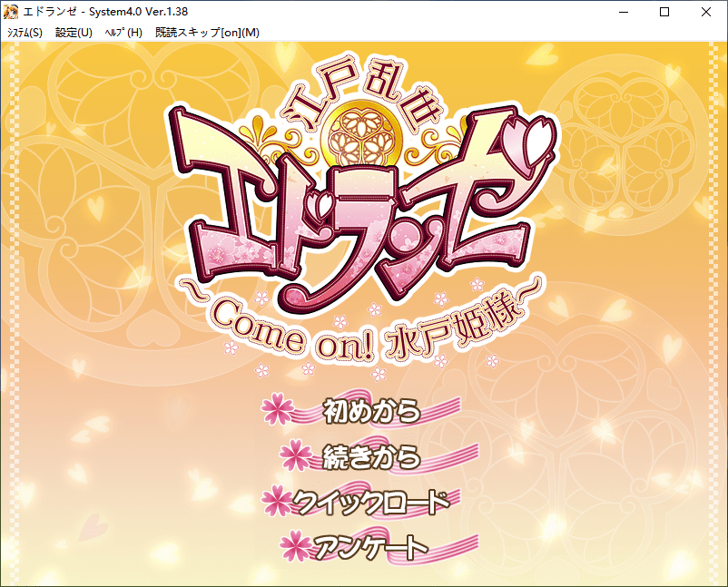The height and width of the screenshot is (587, 728).
Task: Maximize the game window
Action: coord(664,12)
